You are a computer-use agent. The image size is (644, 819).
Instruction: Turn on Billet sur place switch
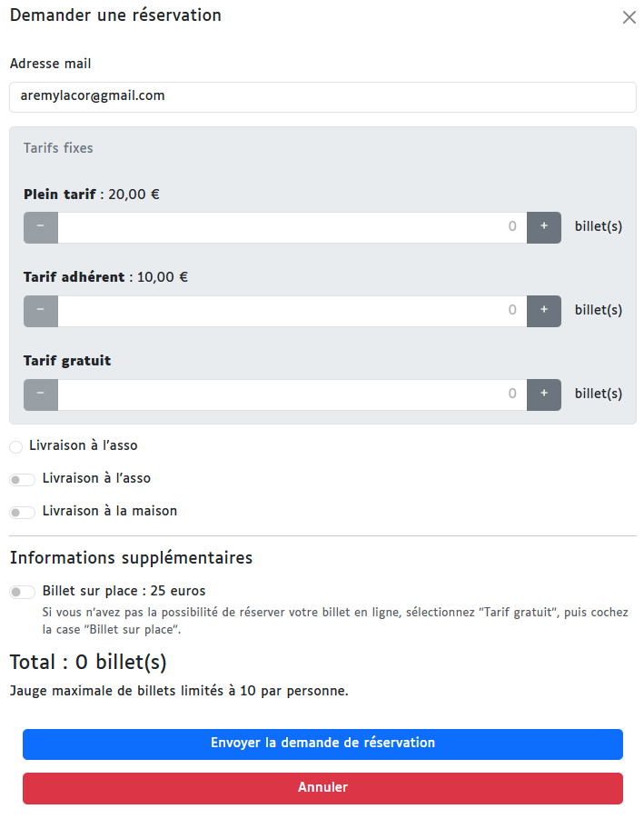coord(22,592)
